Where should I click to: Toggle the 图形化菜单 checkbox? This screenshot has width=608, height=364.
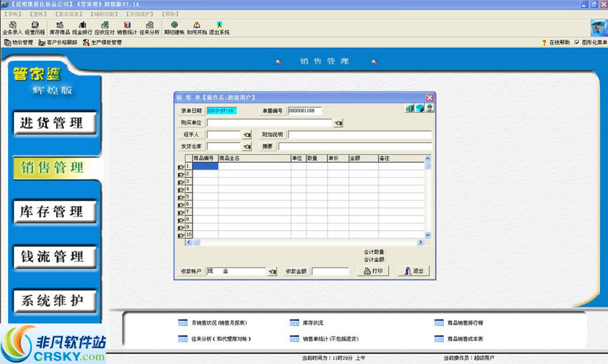pos(577,43)
